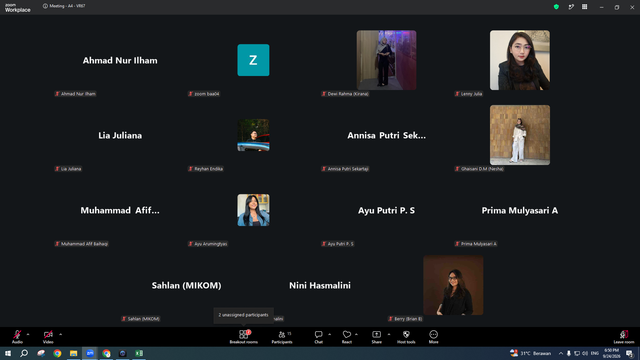Expand the audio options arrow
Viewport: 640px width, 360px height.
28,334
